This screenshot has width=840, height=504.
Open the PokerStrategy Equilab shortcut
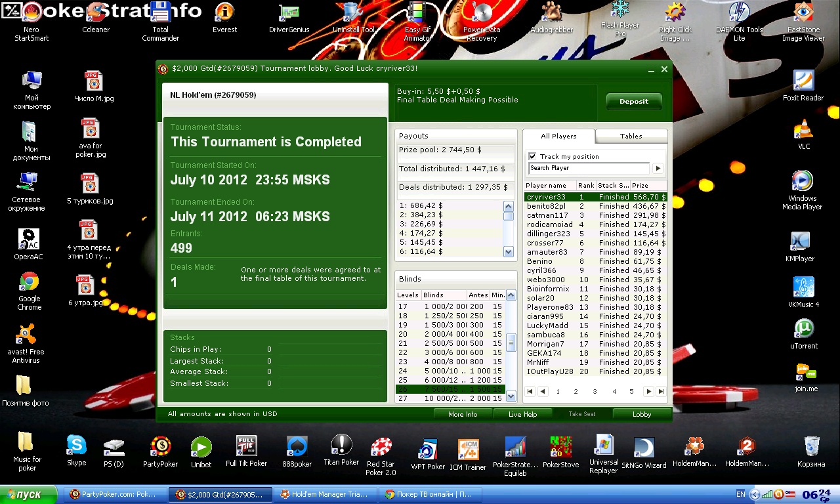pyautogui.click(x=515, y=456)
